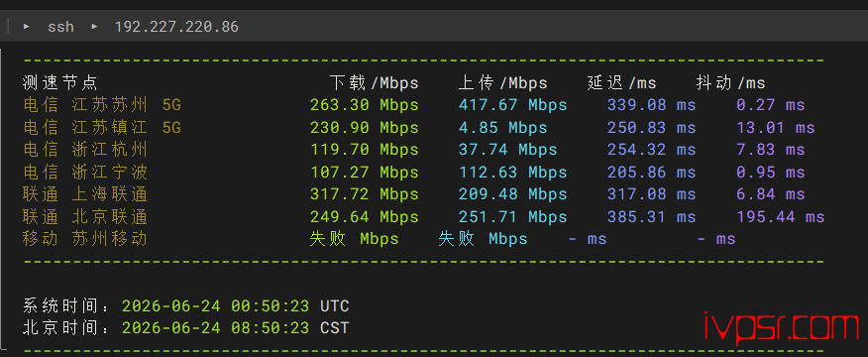Click the 移动 苏州移动 node name
Viewport: 868px width, 357px height.
pyautogui.click(x=85, y=238)
